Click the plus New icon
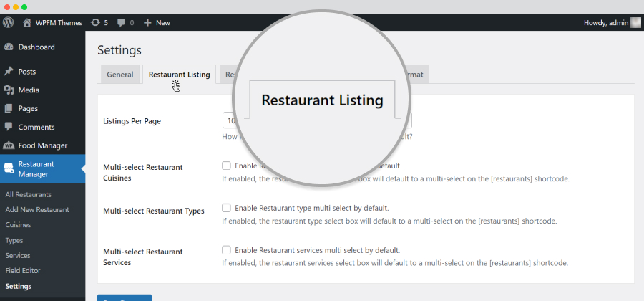644x301 pixels. tap(147, 23)
